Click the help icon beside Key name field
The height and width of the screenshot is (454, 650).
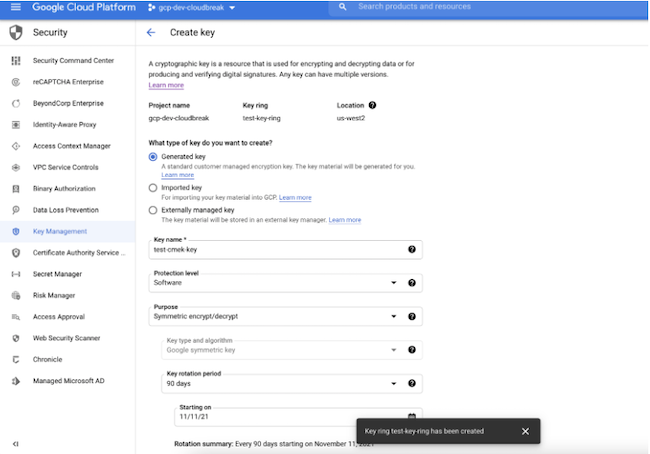click(x=411, y=249)
